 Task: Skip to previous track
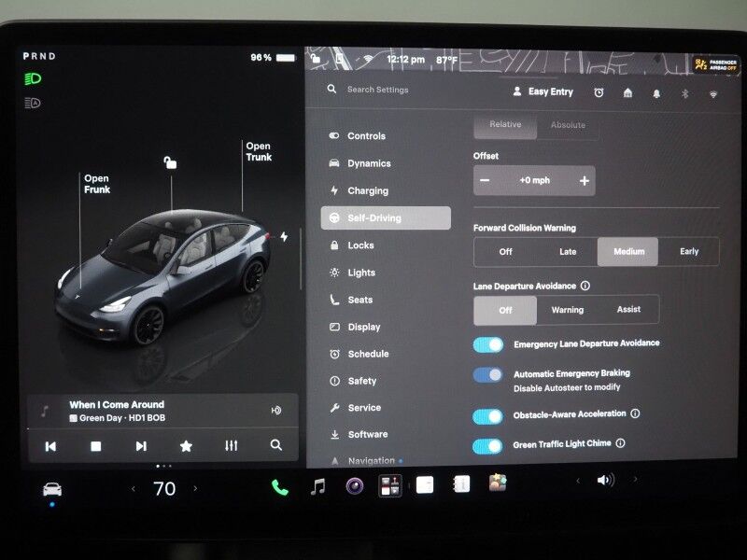pyautogui.click(x=50, y=446)
